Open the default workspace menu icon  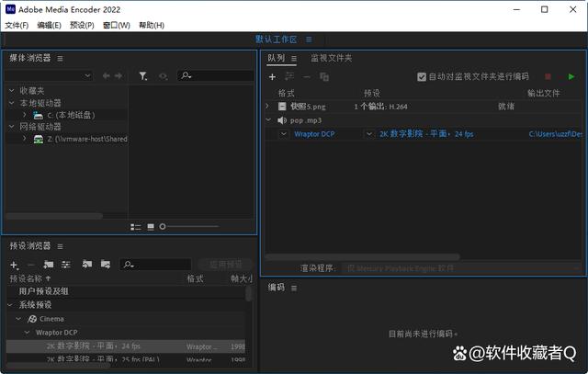(309, 40)
